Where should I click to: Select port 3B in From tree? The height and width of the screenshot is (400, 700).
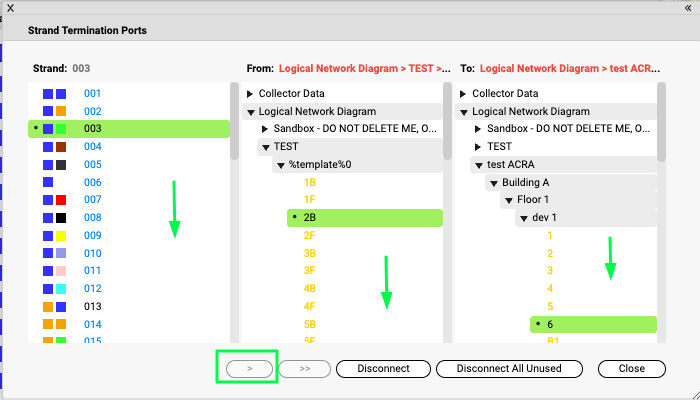coord(310,254)
